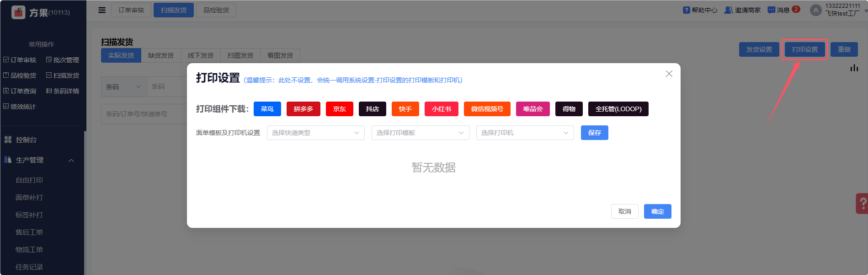Switch to 订单审核 top tab
This screenshot has width=868, height=275.
click(131, 10)
